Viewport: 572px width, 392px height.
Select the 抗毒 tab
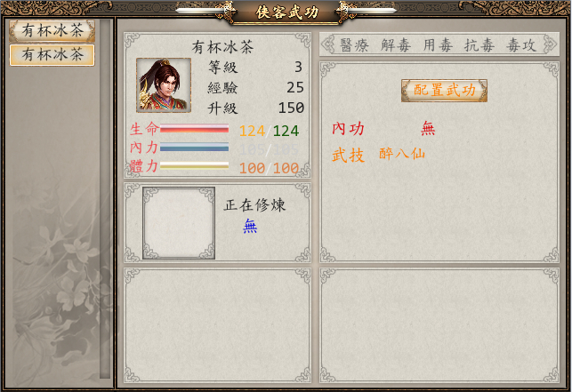coord(479,45)
